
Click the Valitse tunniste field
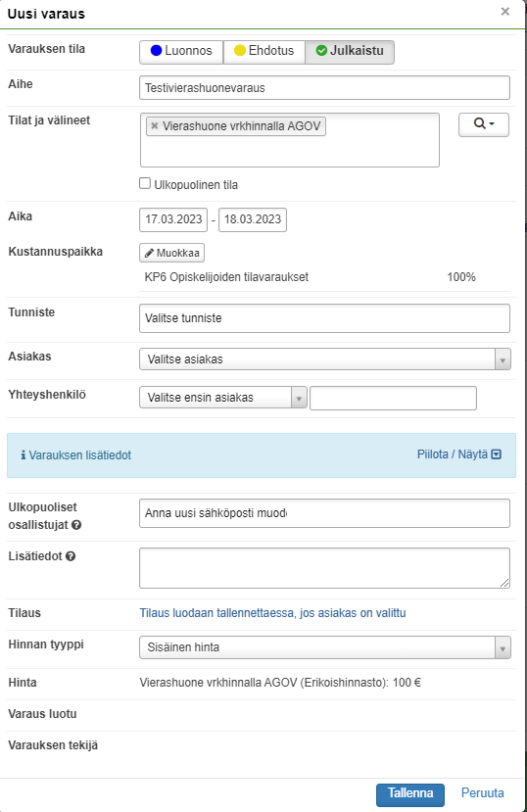pyautogui.click(x=324, y=318)
